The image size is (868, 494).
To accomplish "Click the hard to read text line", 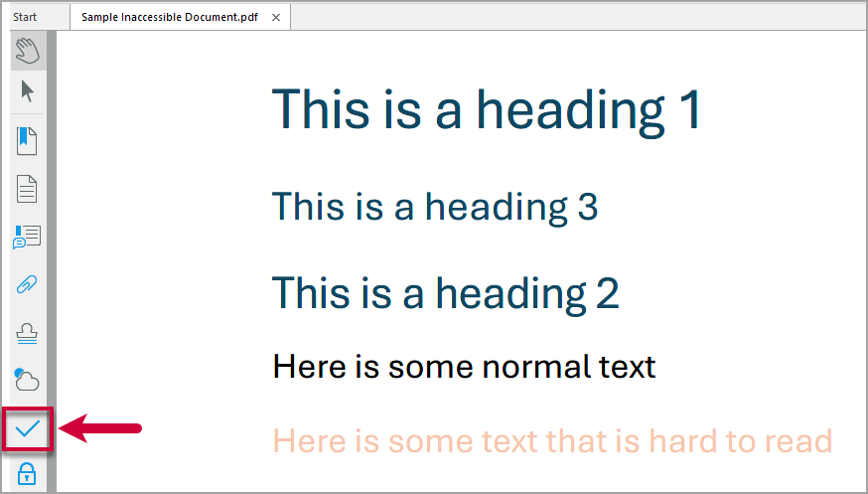I will coord(552,441).
